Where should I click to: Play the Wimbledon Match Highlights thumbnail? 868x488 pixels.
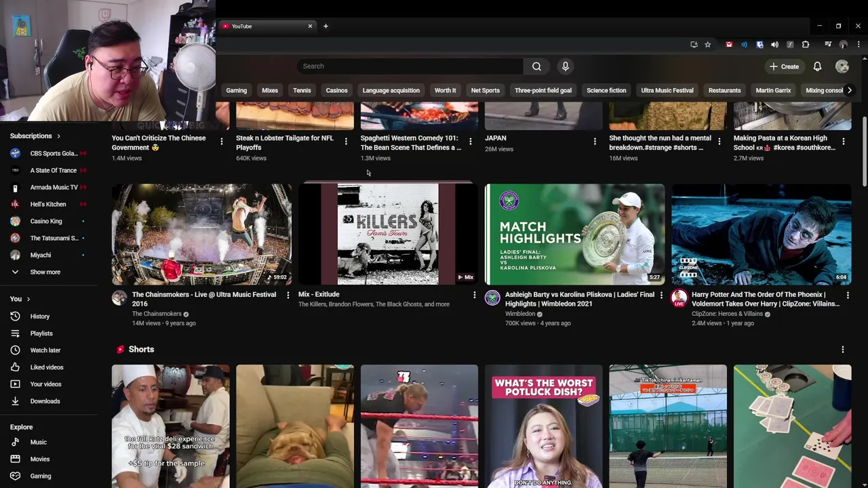point(574,234)
